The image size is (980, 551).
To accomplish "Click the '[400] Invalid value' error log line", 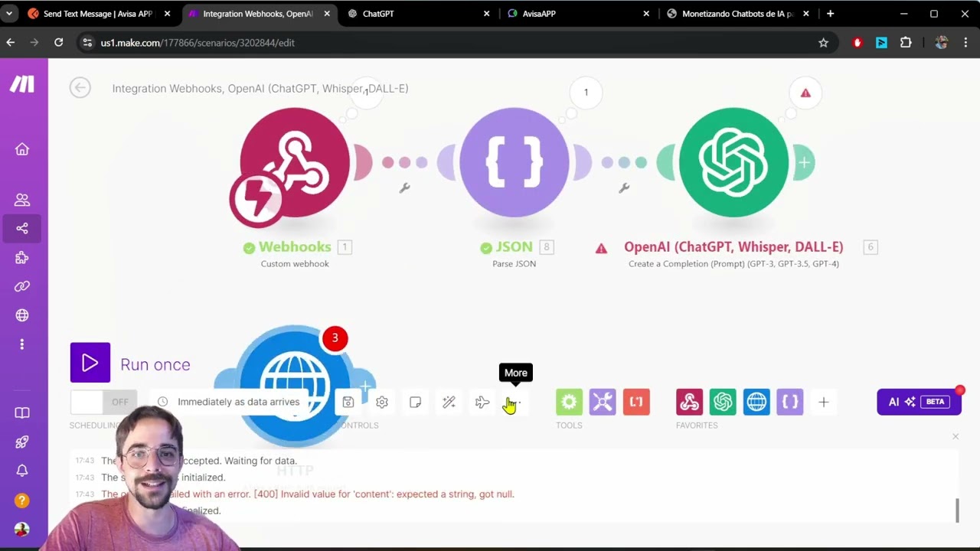I will [x=384, y=494].
